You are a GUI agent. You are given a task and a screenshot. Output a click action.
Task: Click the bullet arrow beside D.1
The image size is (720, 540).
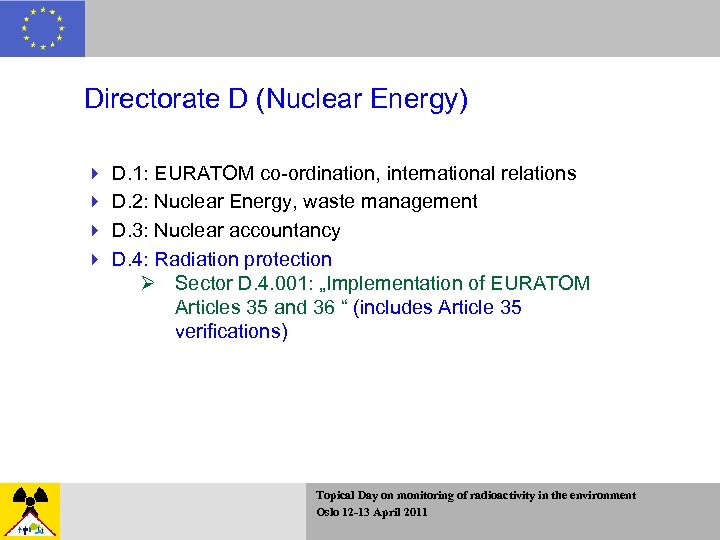tap(95, 174)
